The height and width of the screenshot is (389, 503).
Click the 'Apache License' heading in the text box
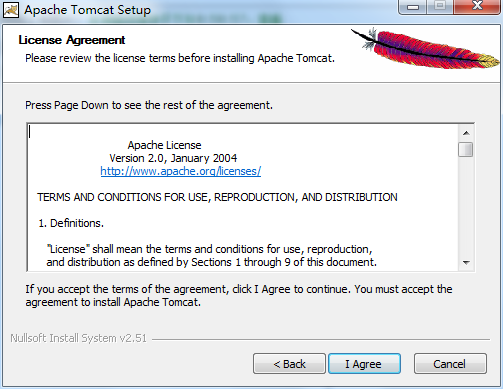(x=164, y=145)
